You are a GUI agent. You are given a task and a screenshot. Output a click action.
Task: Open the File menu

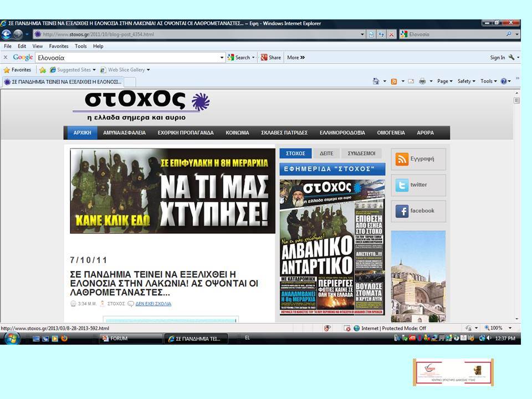coord(7,46)
